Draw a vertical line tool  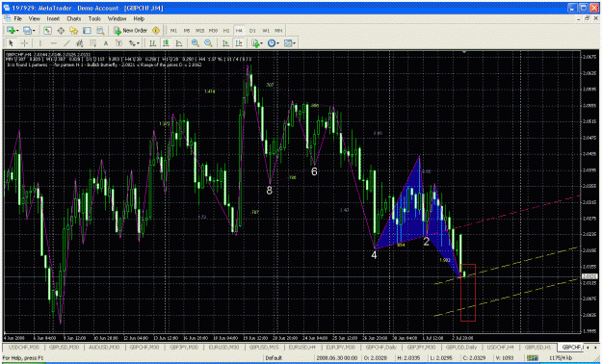click(40, 43)
